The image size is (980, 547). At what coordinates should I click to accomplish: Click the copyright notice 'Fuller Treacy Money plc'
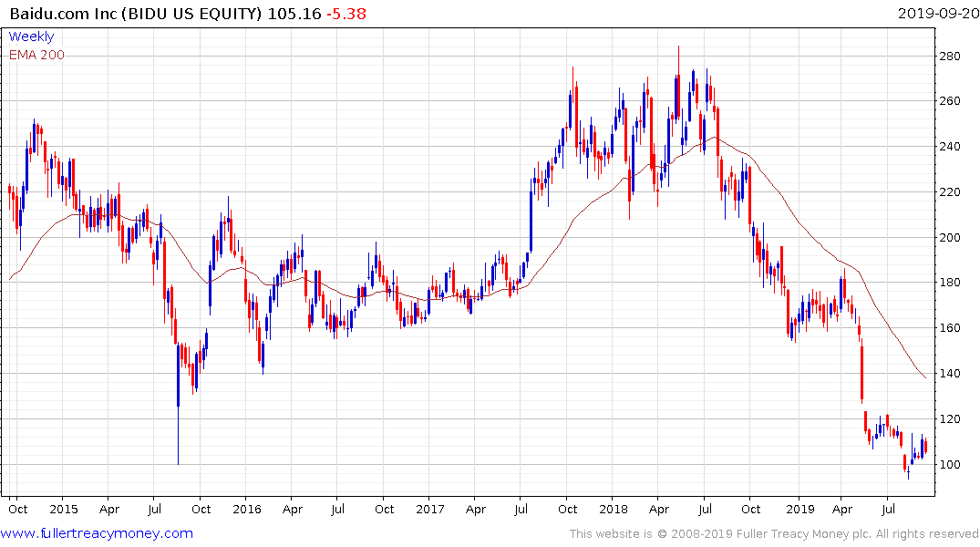click(804, 534)
